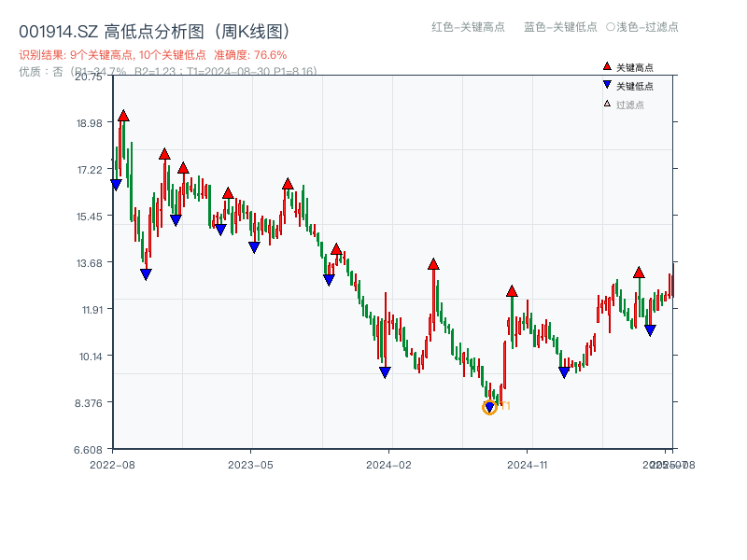Click blue key-low triangle icon in chart legend
Viewport: 747px width, 560px height.
(x=606, y=85)
